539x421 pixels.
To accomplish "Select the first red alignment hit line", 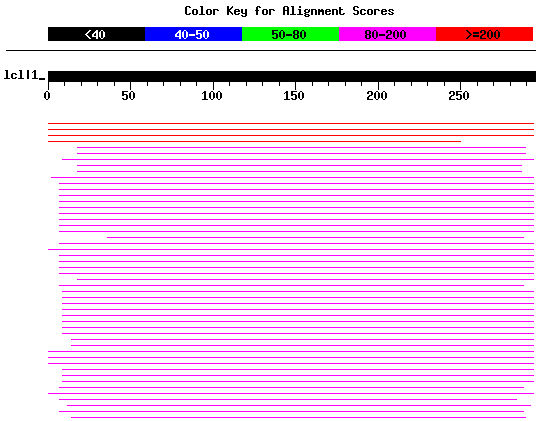I will point(291,123).
